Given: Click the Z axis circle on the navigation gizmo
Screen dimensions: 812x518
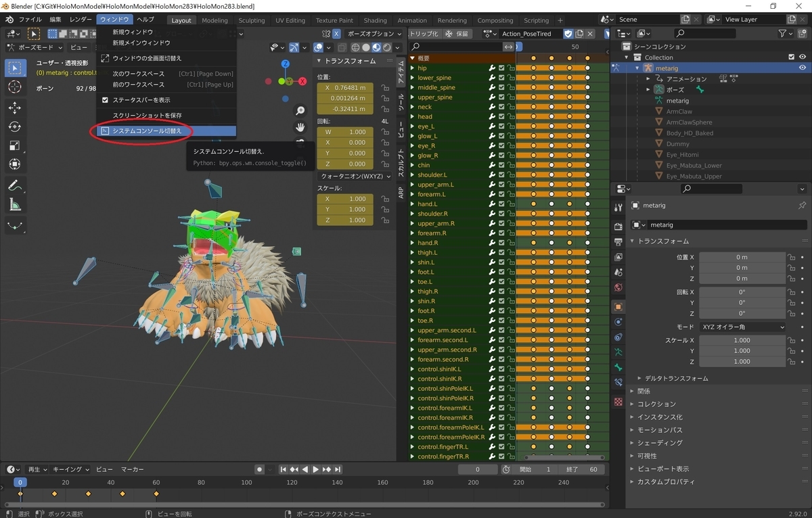Looking at the screenshot, I should point(286,64).
